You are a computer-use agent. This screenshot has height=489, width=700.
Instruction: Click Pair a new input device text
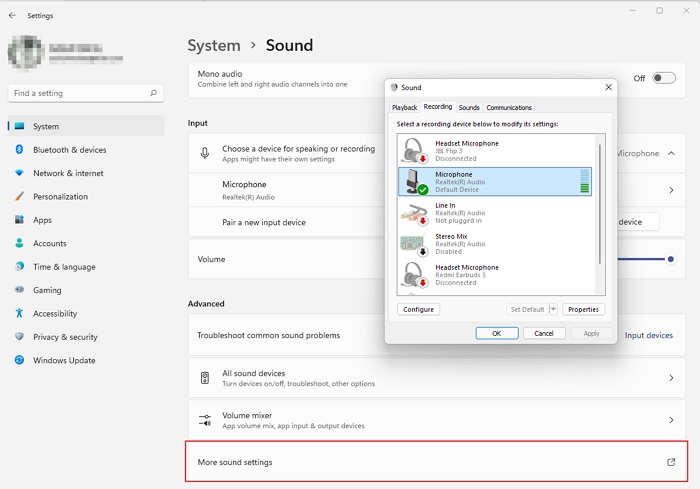click(x=264, y=222)
